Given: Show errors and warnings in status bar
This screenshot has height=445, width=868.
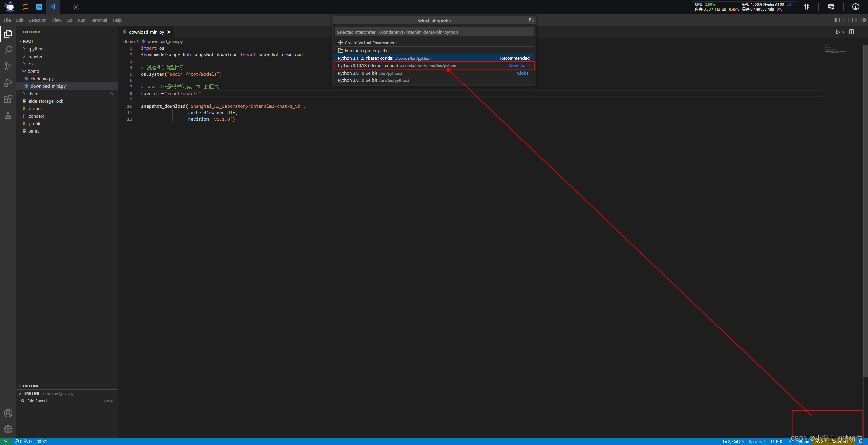Looking at the screenshot, I should point(23,441).
